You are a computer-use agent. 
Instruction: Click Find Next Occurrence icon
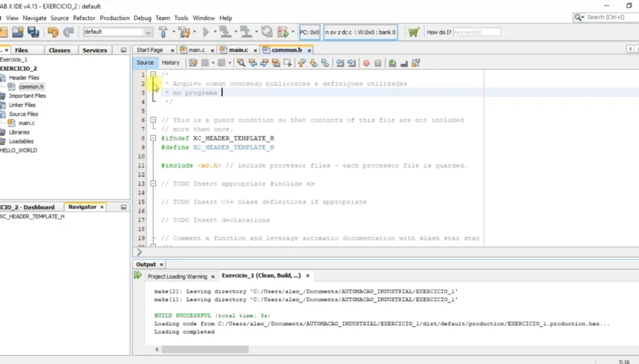pyautogui.click(x=264, y=63)
